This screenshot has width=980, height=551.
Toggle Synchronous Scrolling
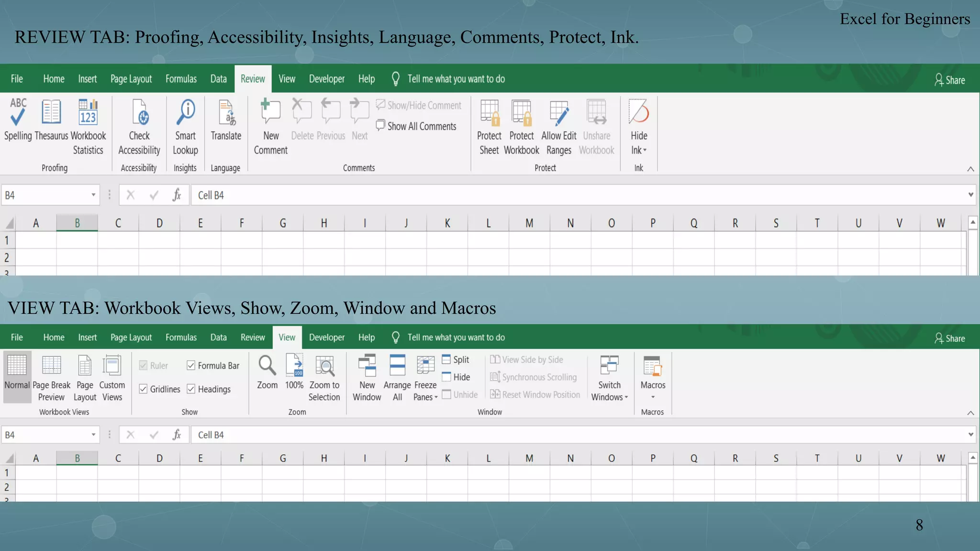[534, 377]
